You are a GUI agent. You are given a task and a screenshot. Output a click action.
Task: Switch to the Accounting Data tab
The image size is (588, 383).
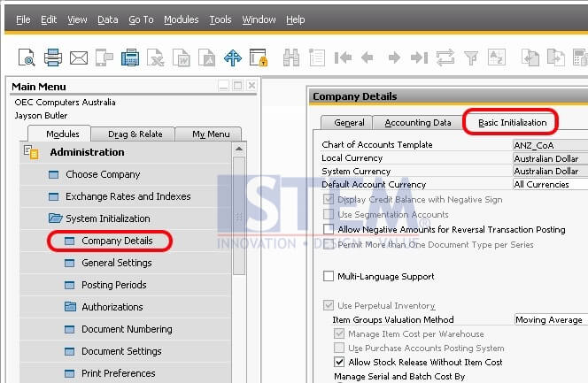pyautogui.click(x=418, y=123)
